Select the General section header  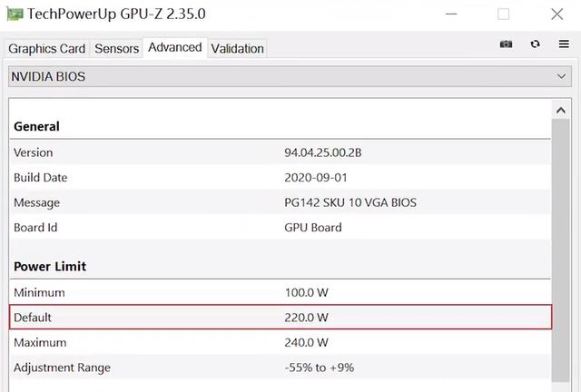click(x=36, y=126)
